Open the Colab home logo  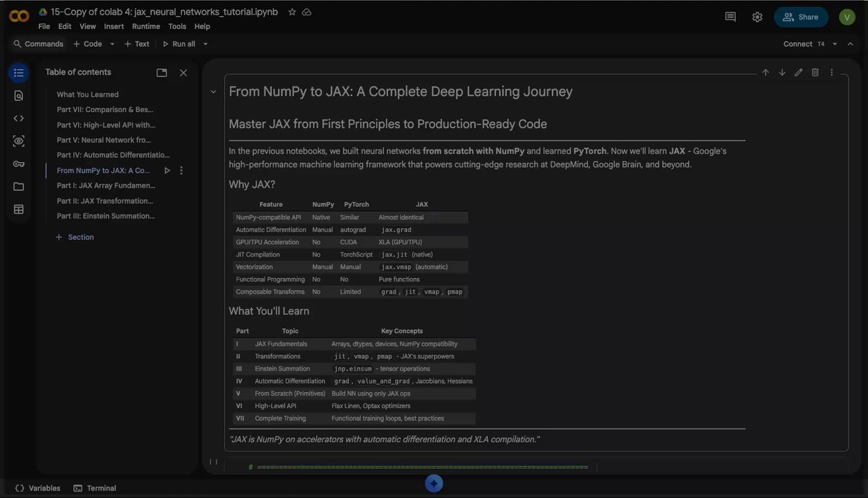coord(19,16)
